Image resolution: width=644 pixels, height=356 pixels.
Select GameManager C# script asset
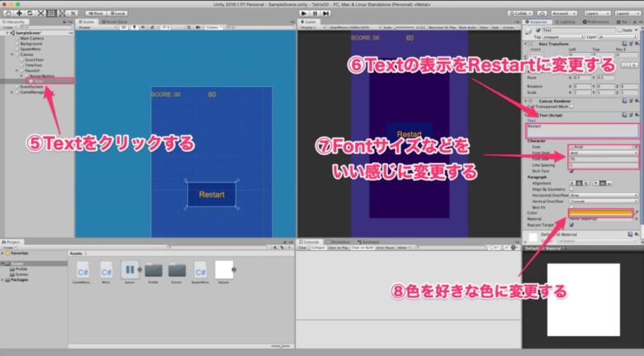tap(83, 272)
